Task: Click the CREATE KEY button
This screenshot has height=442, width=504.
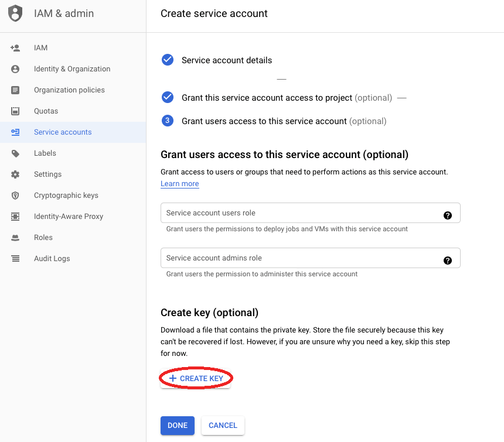Action: (196, 378)
